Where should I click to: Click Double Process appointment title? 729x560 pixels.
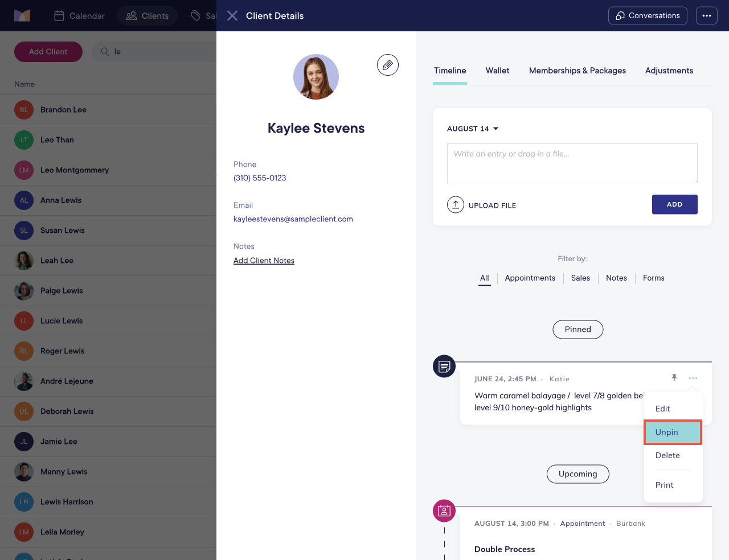tap(505, 549)
